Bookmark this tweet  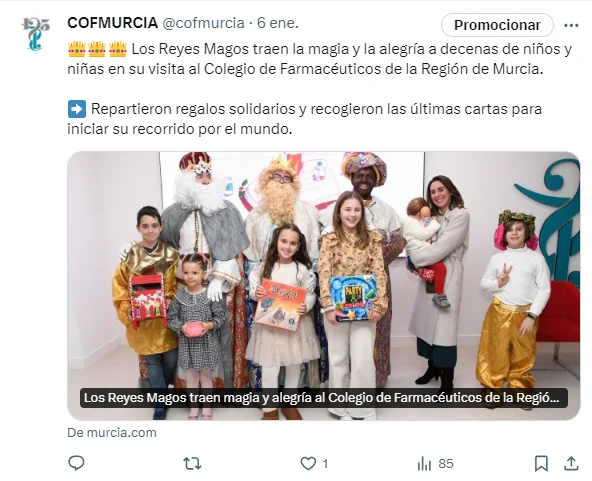pyautogui.click(x=541, y=463)
